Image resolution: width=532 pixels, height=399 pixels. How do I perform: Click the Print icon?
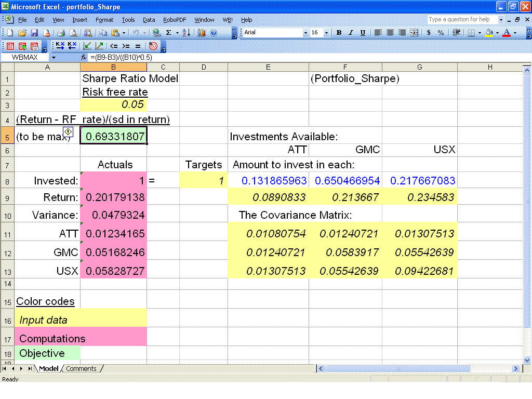click(61, 33)
